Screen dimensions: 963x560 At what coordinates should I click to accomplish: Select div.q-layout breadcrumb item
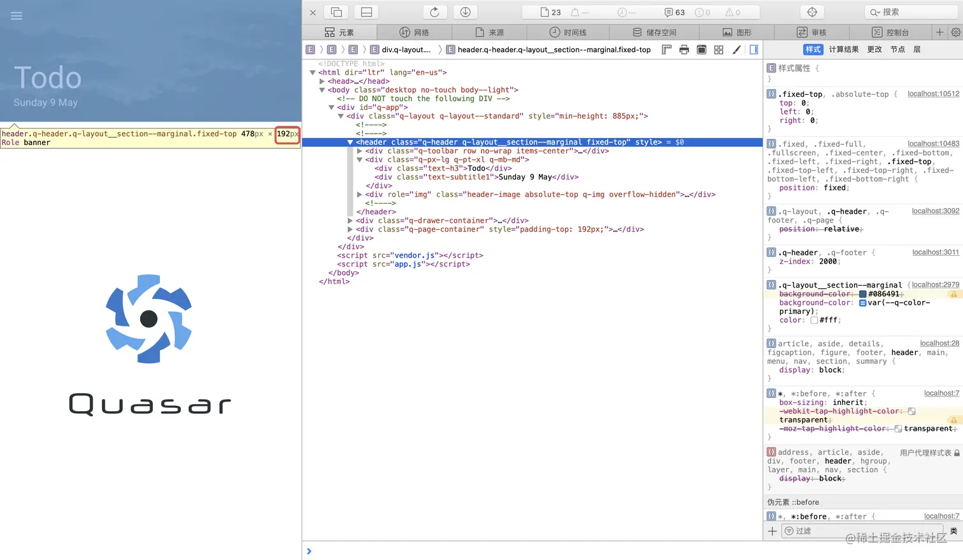(x=401, y=50)
